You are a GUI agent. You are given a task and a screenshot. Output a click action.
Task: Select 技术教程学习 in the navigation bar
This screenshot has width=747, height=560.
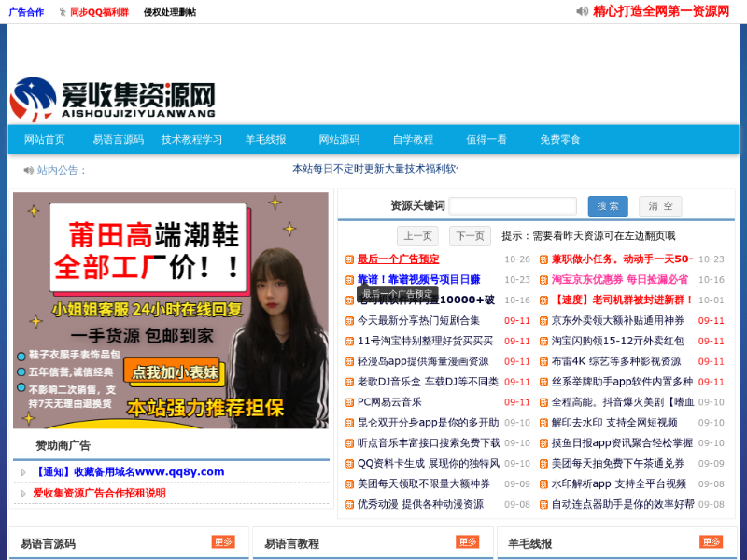pyautogui.click(x=191, y=140)
